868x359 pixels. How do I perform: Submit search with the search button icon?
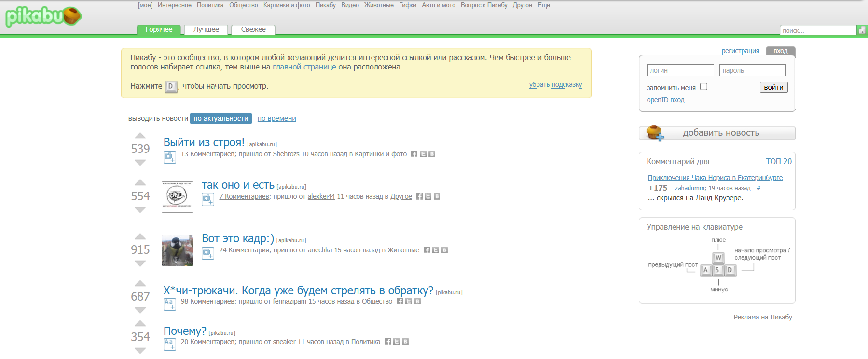[x=862, y=30]
